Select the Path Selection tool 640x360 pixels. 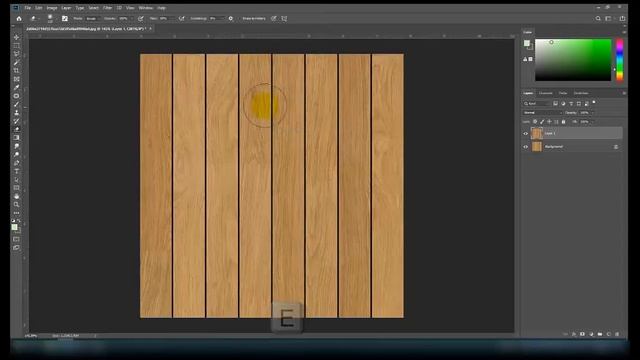16,180
